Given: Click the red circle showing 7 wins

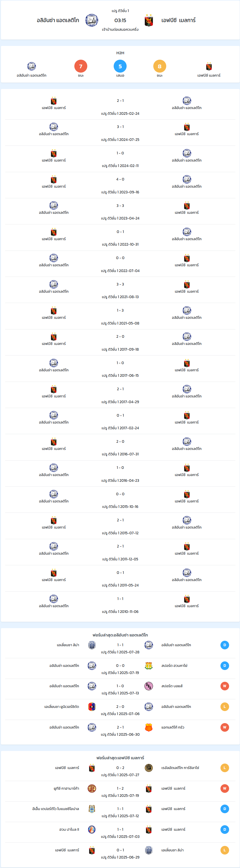Looking at the screenshot, I should pyautogui.click(x=81, y=66).
